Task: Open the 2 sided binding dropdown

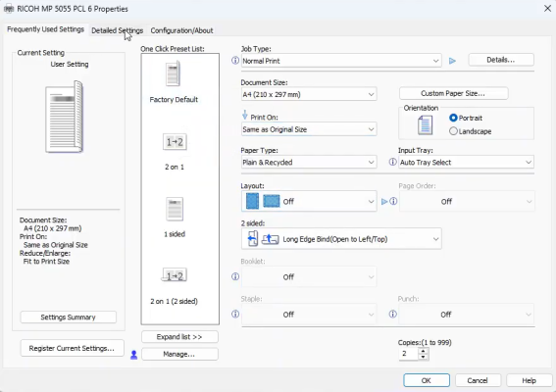Action: 341,239
